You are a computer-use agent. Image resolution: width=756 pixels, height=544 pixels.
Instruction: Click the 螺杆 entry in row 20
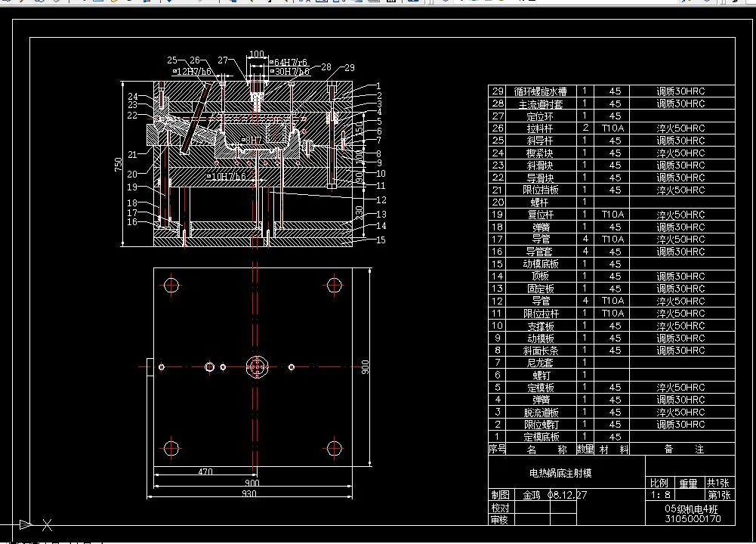[x=540, y=202]
